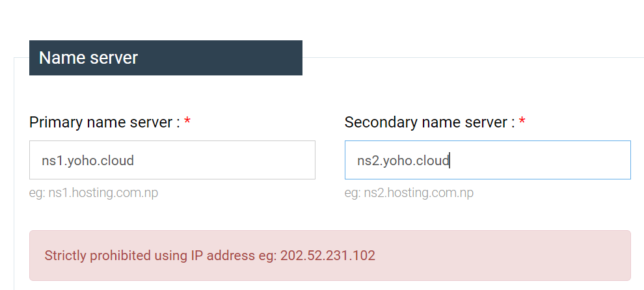
Task: Focus the Secondary name server input field
Action: click(487, 160)
